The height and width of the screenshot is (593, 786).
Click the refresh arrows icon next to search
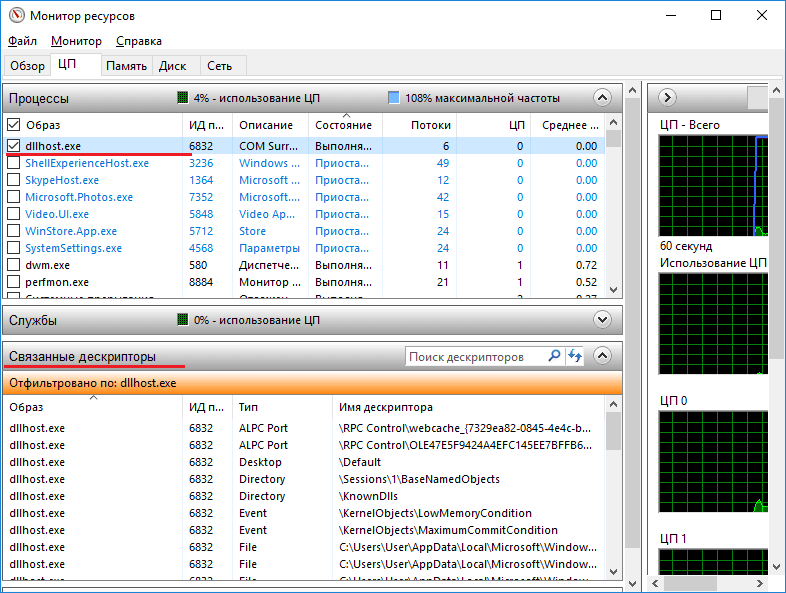pyautogui.click(x=574, y=356)
